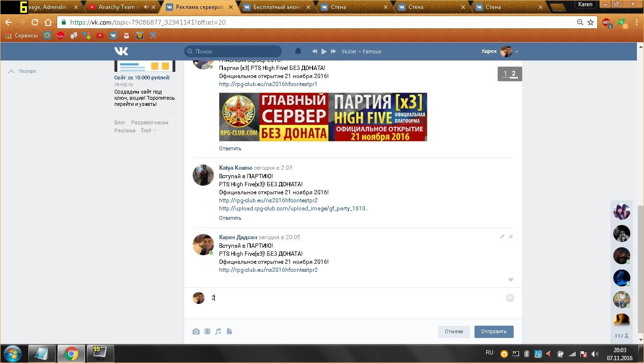Open the emoji picker in reply box
644x363 pixels.
tap(510, 298)
